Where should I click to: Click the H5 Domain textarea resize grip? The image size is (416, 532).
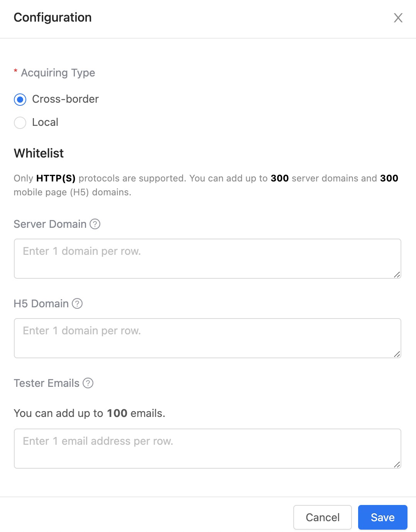pos(397,354)
